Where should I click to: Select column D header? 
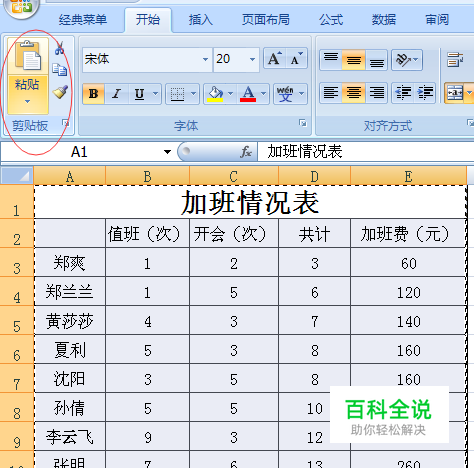(x=314, y=176)
